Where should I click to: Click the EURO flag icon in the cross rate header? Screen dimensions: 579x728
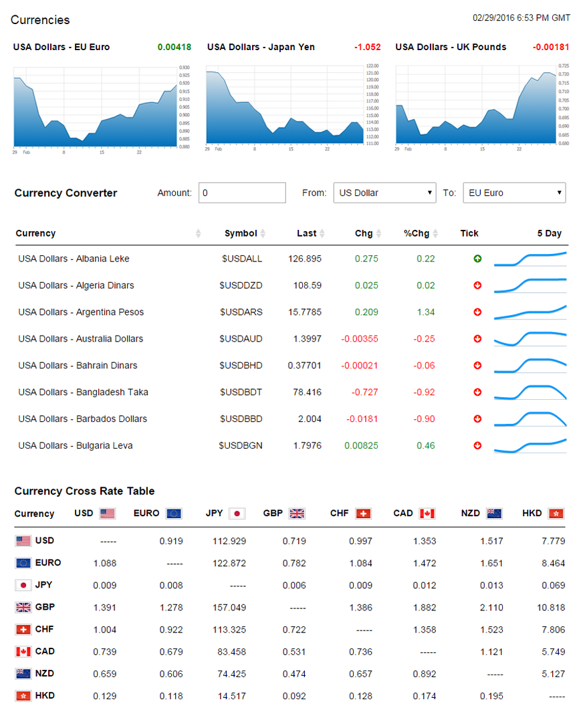pos(175,513)
